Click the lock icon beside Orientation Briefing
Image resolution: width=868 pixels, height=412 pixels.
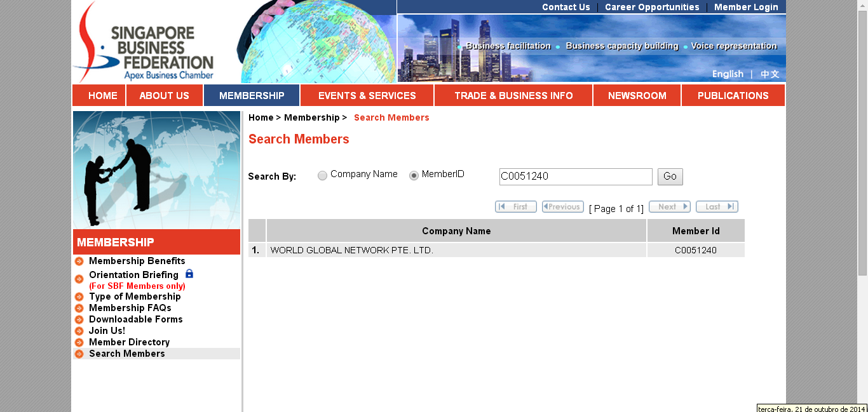[189, 274]
